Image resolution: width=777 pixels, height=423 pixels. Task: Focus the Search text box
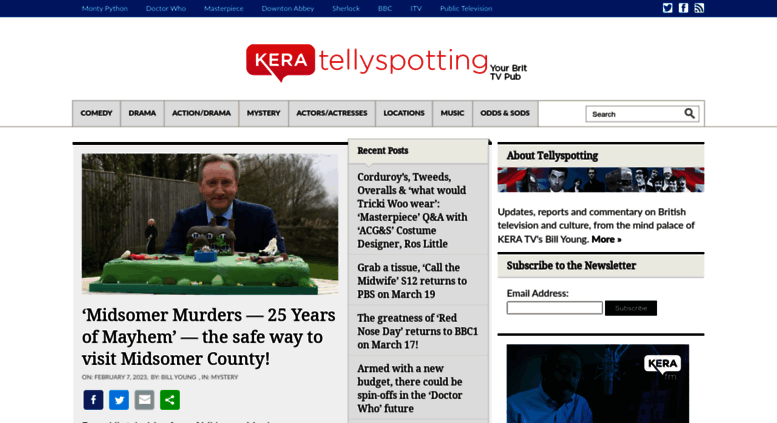[634, 114]
